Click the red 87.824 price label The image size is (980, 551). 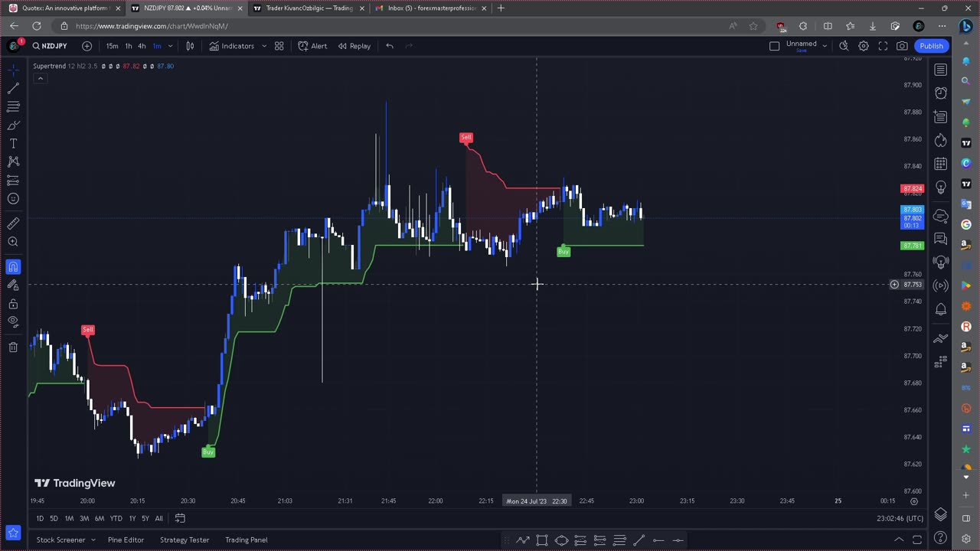pyautogui.click(x=913, y=188)
